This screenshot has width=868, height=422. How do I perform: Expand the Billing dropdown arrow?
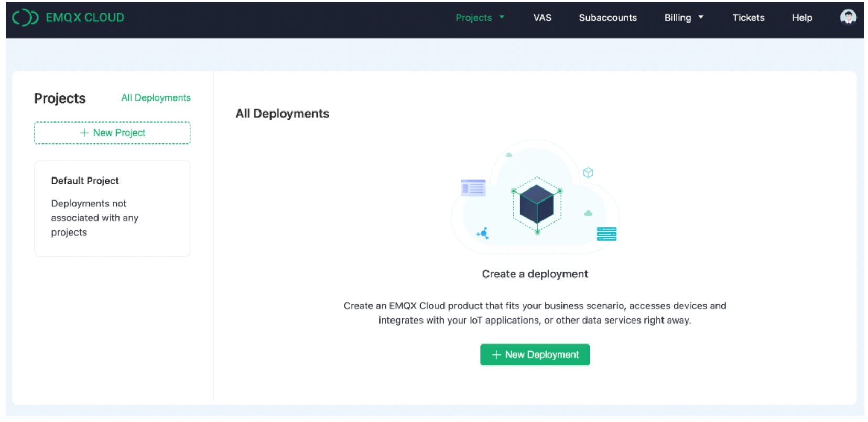coord(701,17)
